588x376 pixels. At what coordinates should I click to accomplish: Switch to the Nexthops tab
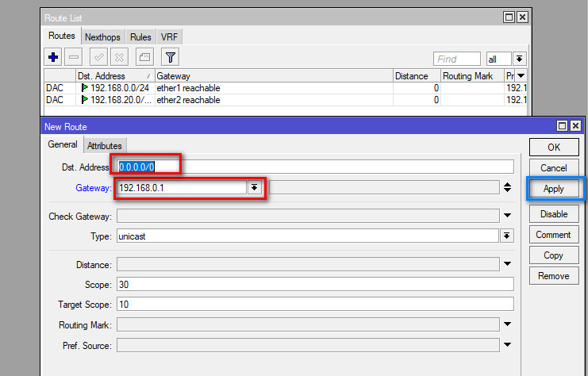click(x=102, y=37)
